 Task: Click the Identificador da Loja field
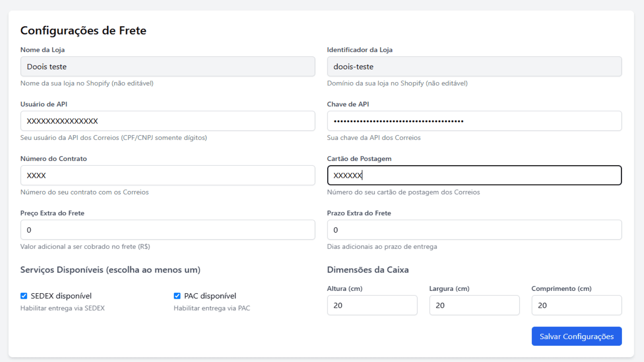(474, 67)
